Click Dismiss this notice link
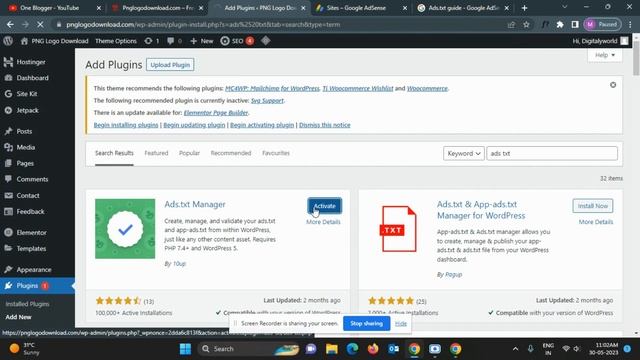Image resolution: width=640 pixels, height=360 pixels. click(x=324, y=125)
